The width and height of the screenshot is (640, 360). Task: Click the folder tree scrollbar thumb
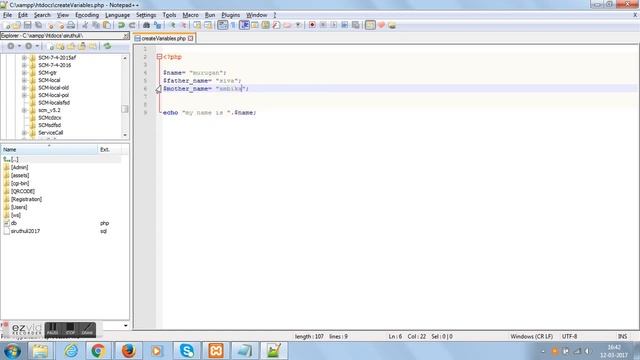click(x=124, y=109)
